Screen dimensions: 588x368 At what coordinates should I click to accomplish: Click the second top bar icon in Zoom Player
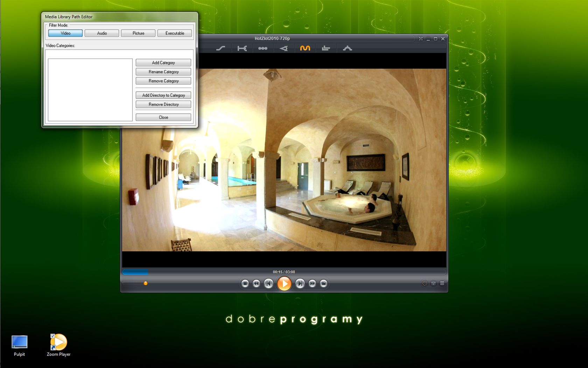(x=242, y=48)
